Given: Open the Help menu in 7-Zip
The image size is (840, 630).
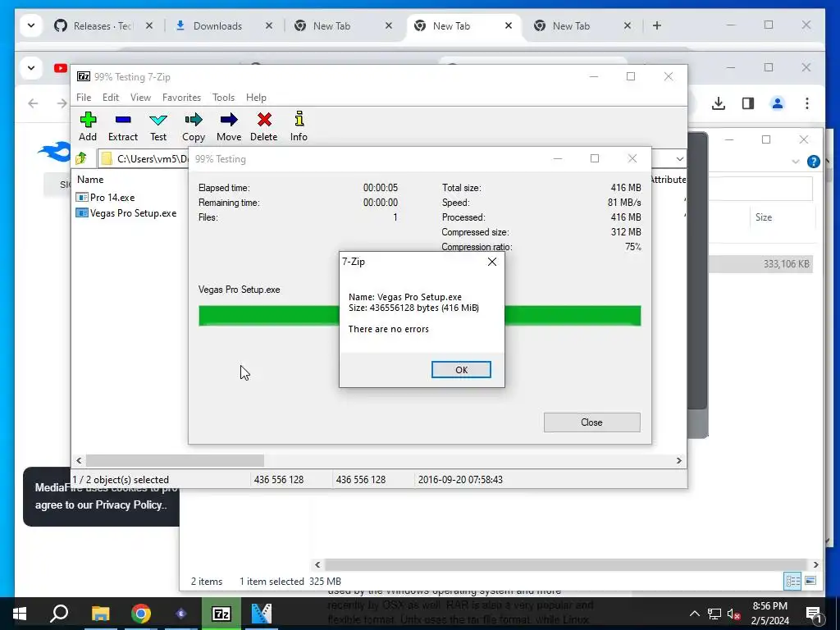Looking at the screenshot, I should [x=256, y=98].
